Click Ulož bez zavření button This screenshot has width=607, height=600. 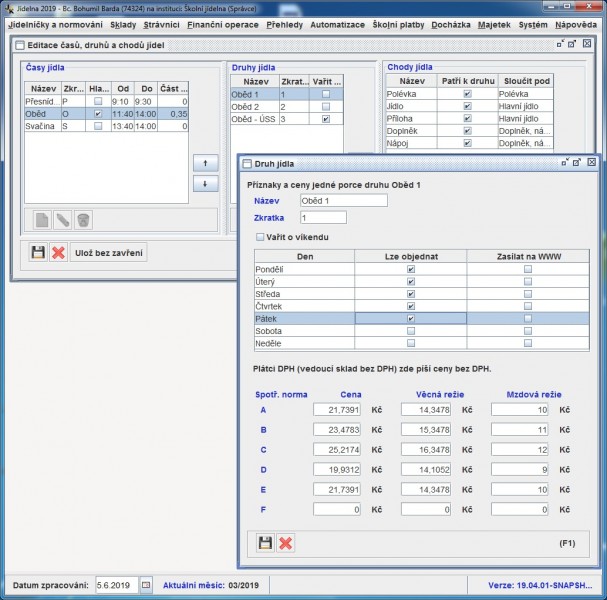[109, 252]
